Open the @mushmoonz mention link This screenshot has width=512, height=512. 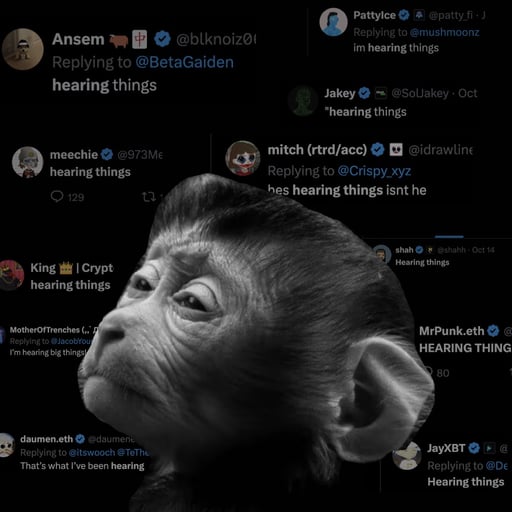point(445,32)
